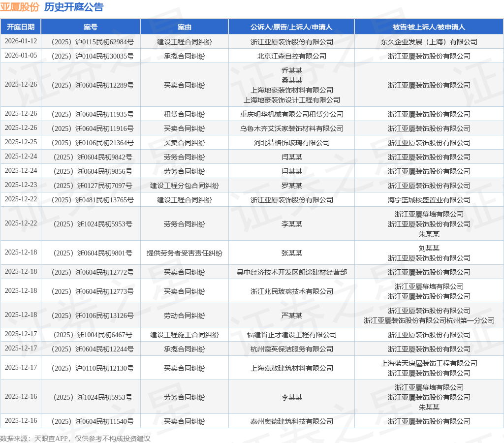Image resolution: width=504 pixels, height=443 pixels.
Task: Click plaintiff 浙江兆民玻璃技术有限公司
Action: pyautogui.click(x=291, y=291)
